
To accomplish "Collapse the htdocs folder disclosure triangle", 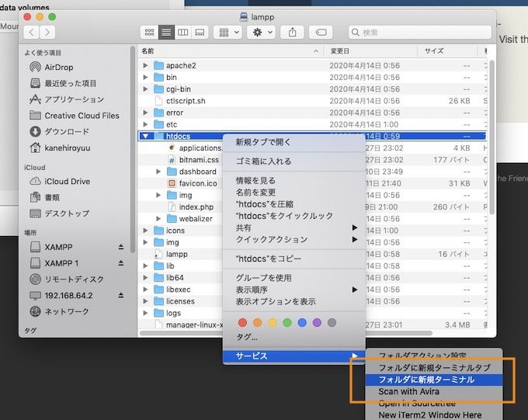I will click(145, 137).
